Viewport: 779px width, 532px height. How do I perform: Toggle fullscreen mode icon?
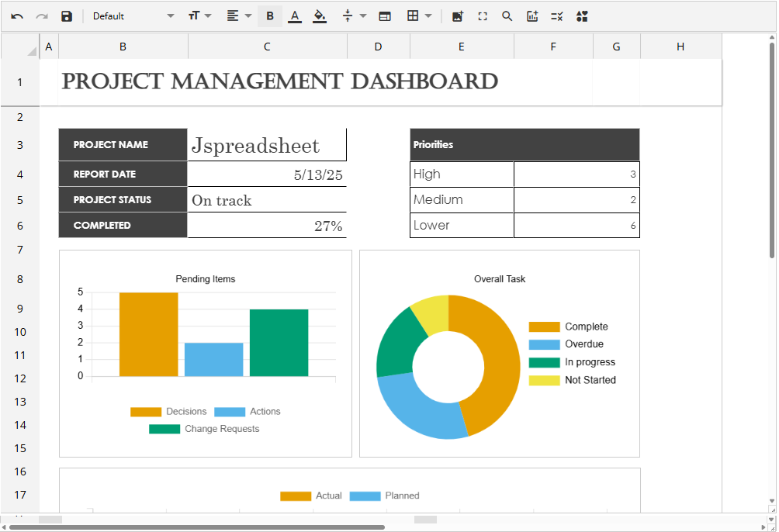(x=483, y=16)
